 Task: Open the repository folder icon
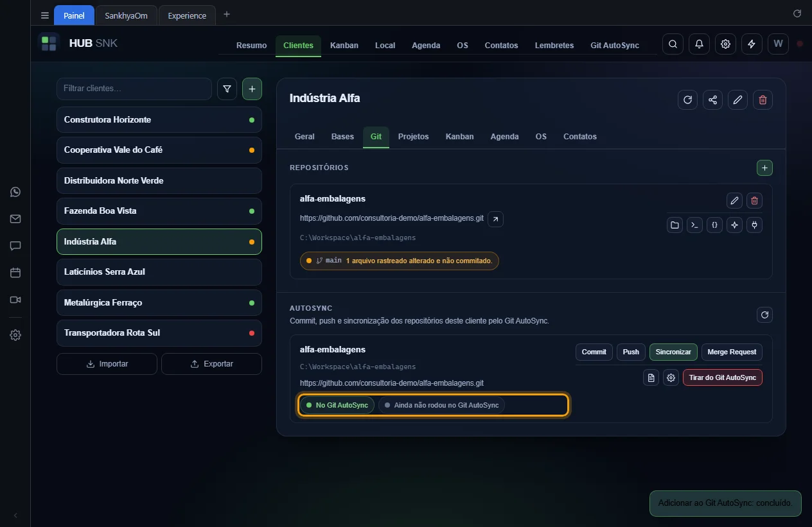coord(675,225)
